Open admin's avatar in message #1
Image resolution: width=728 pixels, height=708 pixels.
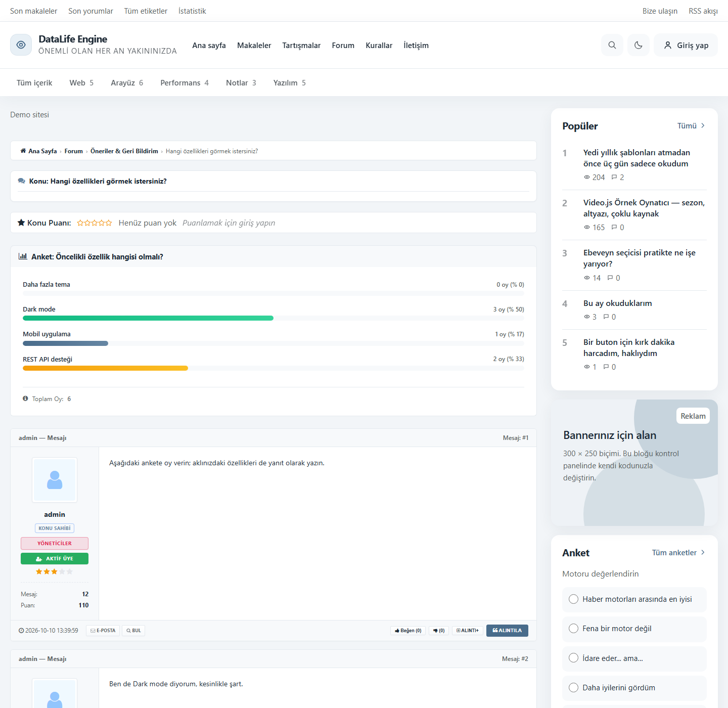tap(55, 480)
